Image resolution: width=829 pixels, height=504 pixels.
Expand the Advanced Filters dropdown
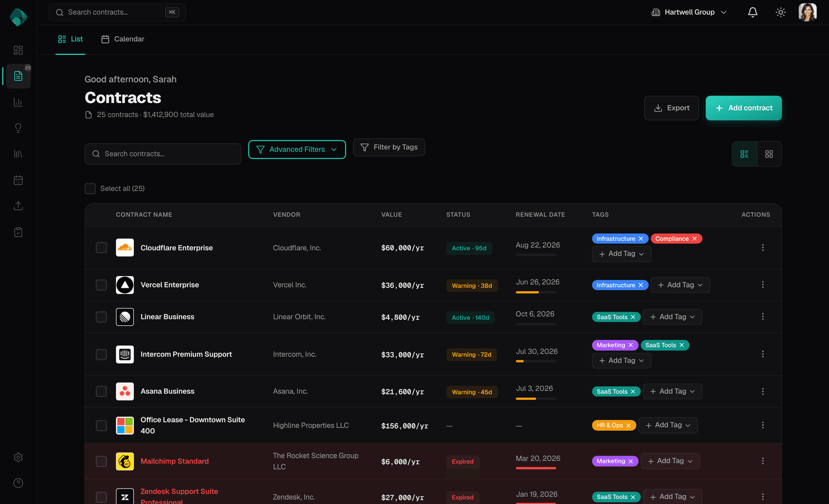(297, 150)
